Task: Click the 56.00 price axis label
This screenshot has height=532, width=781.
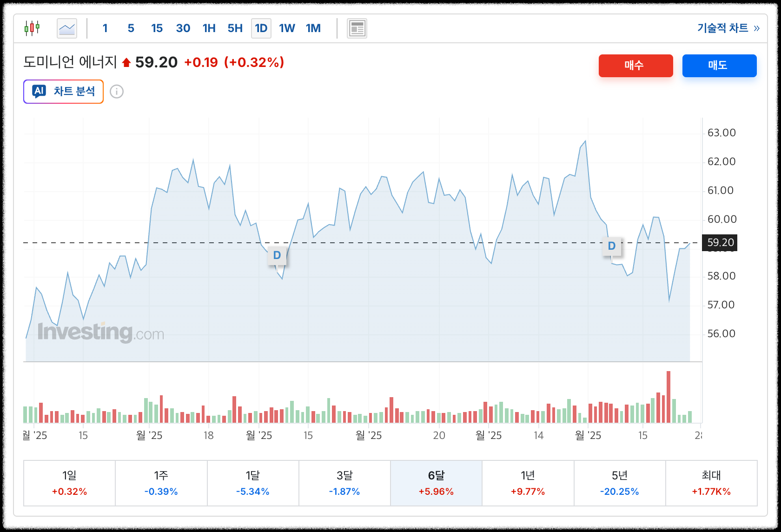Action: point(721,334)
